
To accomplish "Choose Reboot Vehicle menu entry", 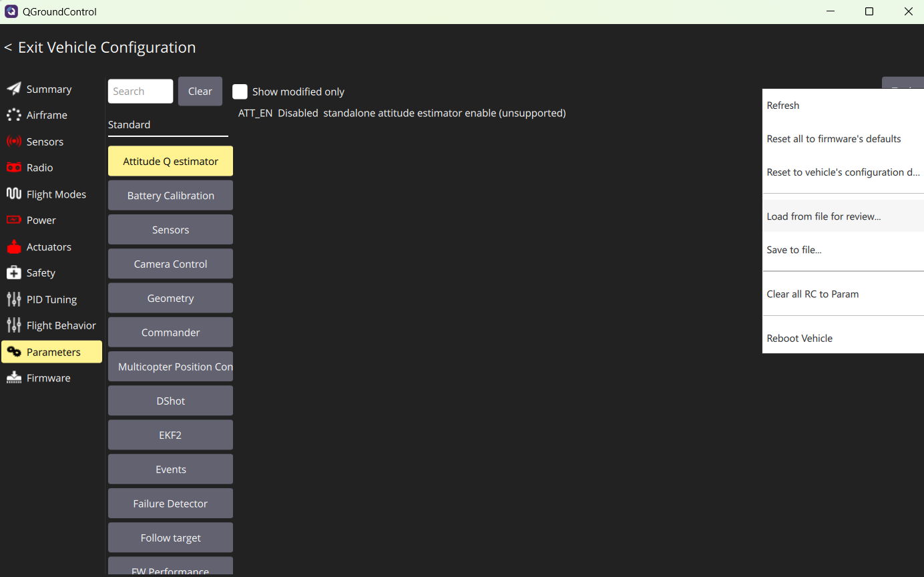I will click(x=843, y=338).
